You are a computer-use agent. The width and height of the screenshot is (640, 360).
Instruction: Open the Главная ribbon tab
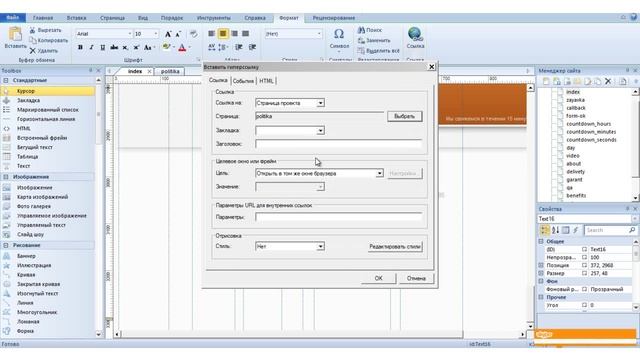(43, 18)
